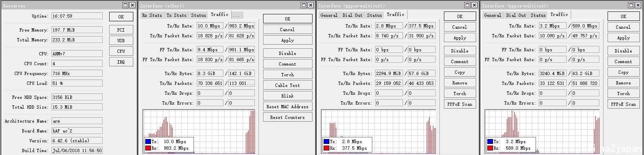Open IRQ list in Resources window
Image resolution: width=644 pixels, height=155 pixels.
[121, 62]
